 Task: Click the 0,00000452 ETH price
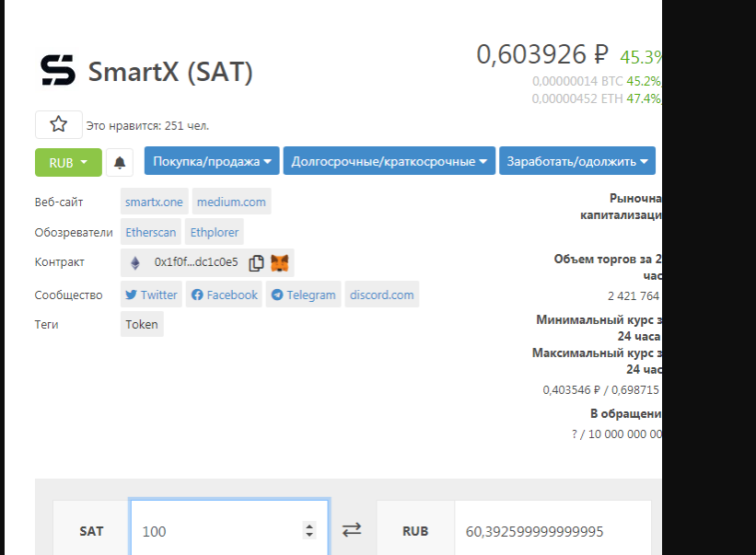[x=577, y=98]
